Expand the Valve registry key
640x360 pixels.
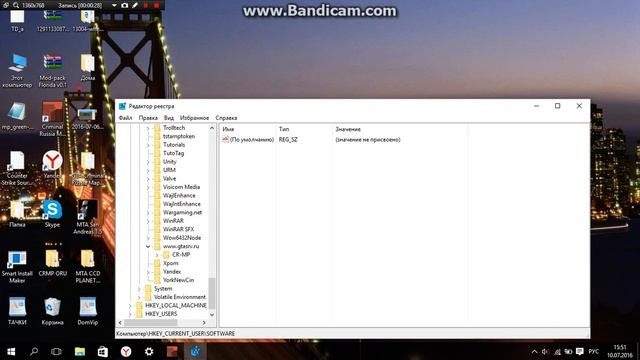(148, 179)
